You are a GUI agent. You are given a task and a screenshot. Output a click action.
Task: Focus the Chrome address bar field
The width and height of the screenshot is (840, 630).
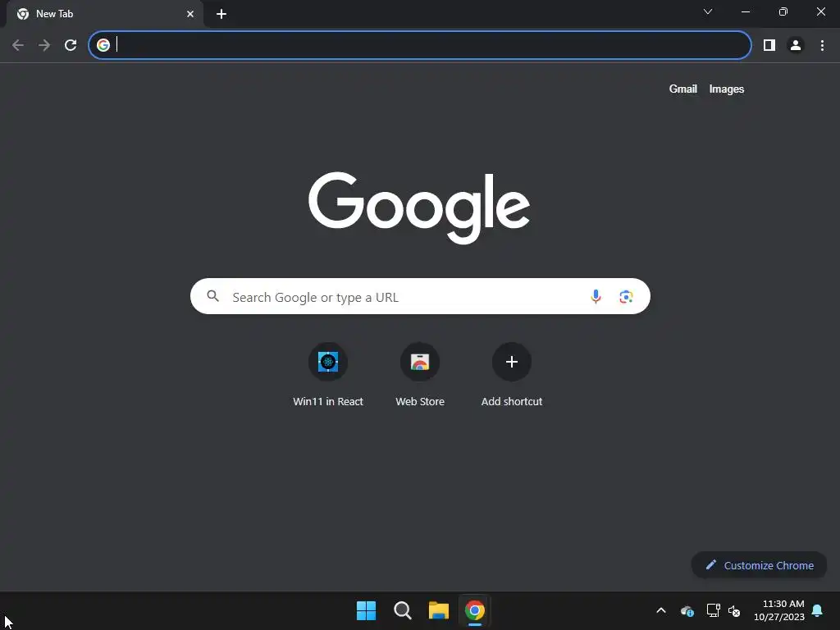click(x=420, y=45)
